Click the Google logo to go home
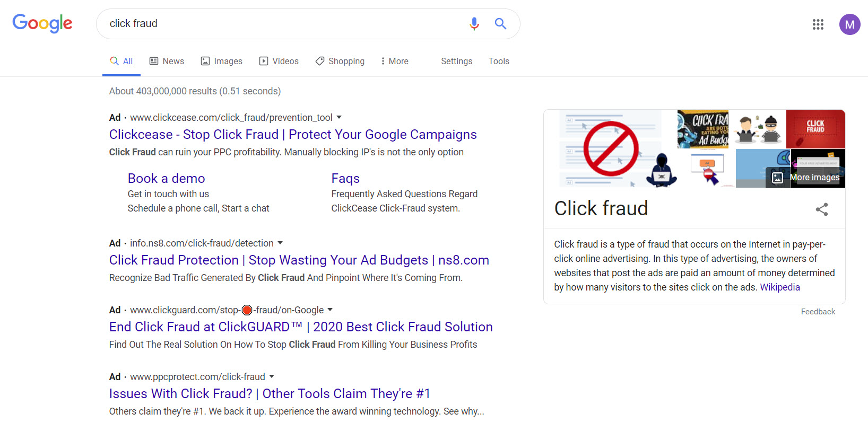Image resolution: width=868 pixels, height=431 pixels. click(x=42, y=23)
